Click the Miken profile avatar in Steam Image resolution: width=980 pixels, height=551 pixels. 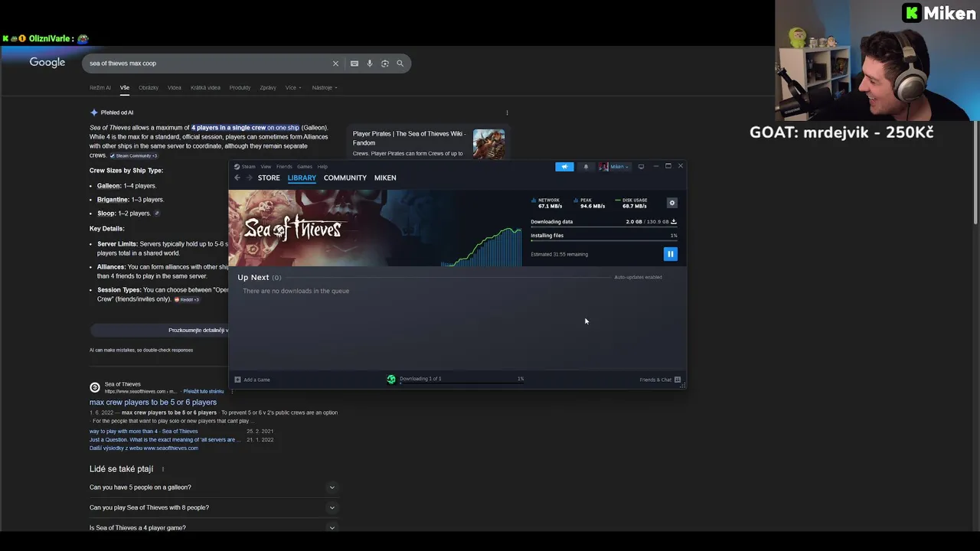pyautogui.click(x=604, y=167)
